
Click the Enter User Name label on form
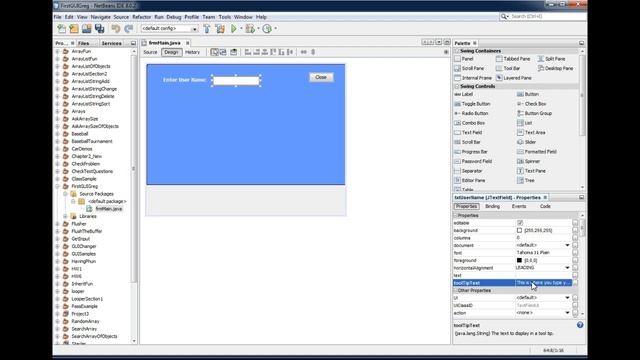pos(184,80)
